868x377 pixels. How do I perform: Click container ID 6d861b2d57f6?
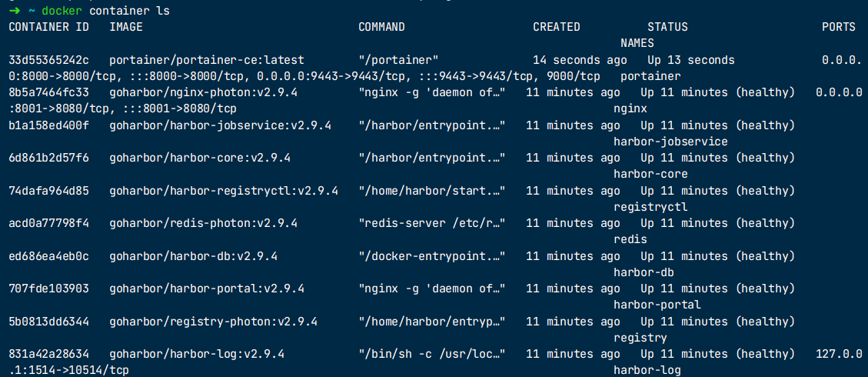(48, 158)
